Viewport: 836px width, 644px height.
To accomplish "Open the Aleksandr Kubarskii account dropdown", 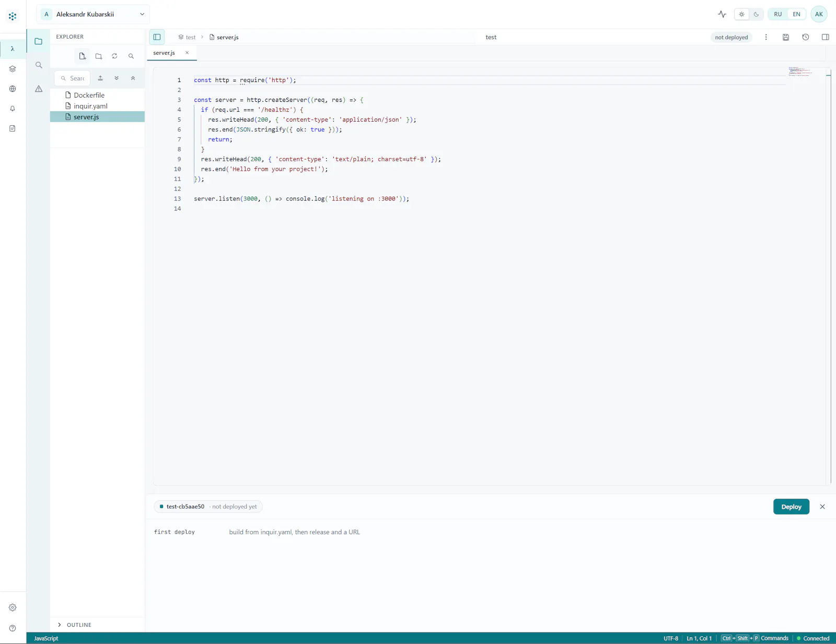I will click(93, 14).
